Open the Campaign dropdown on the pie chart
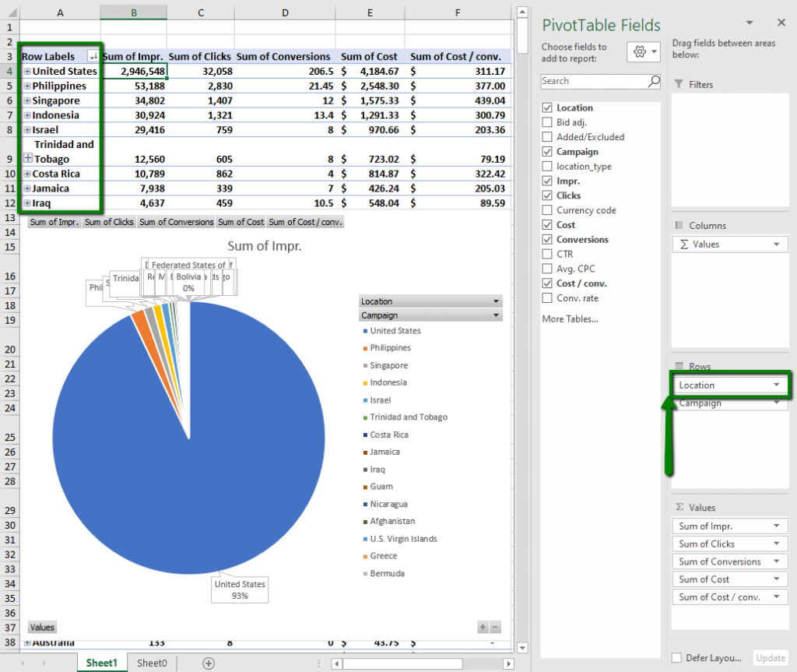The width and height of the screenshot is (797, 672). click(x=497, y=315)
